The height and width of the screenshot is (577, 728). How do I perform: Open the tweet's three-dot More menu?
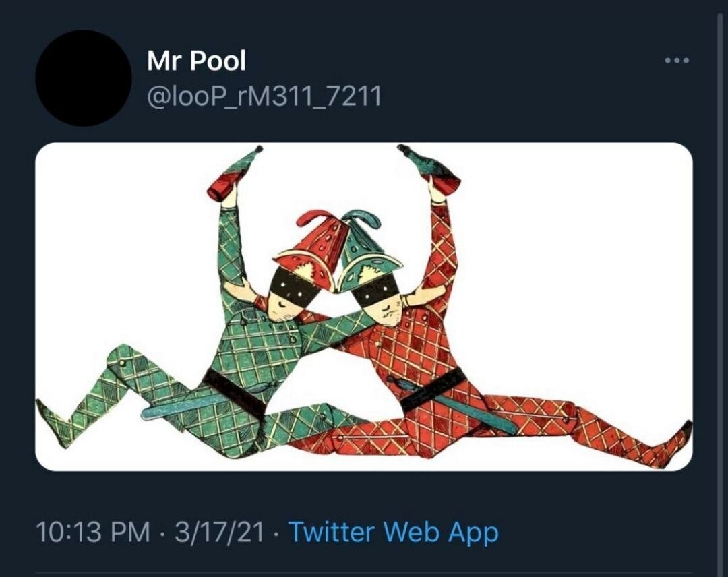676,61
